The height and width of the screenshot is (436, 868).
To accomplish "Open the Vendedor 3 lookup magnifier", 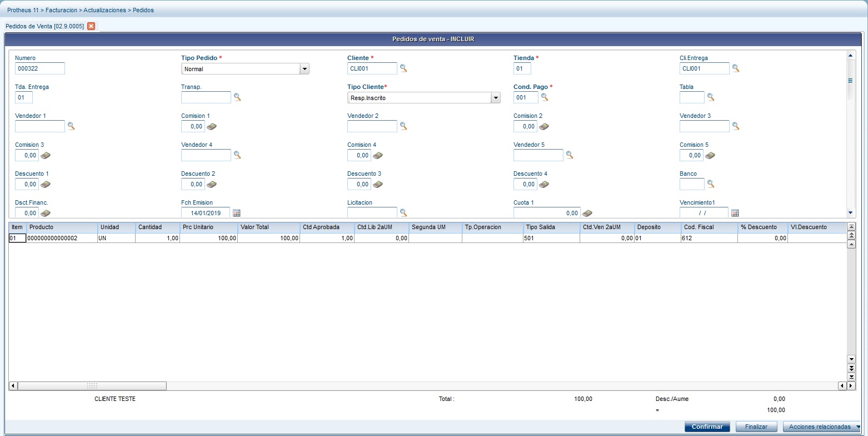I will (736, 126).
